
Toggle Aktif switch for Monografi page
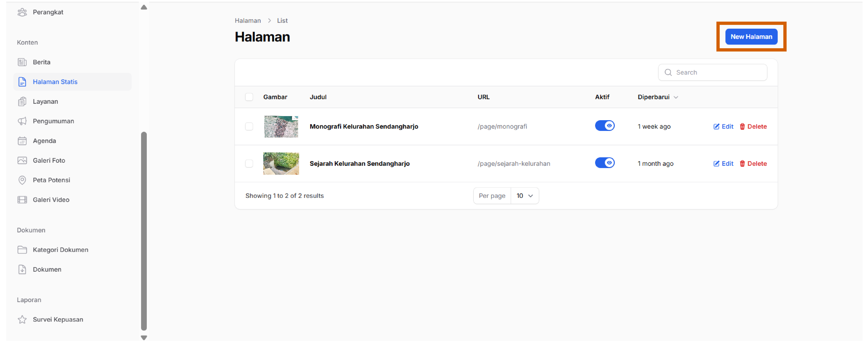tap(605, 126)
